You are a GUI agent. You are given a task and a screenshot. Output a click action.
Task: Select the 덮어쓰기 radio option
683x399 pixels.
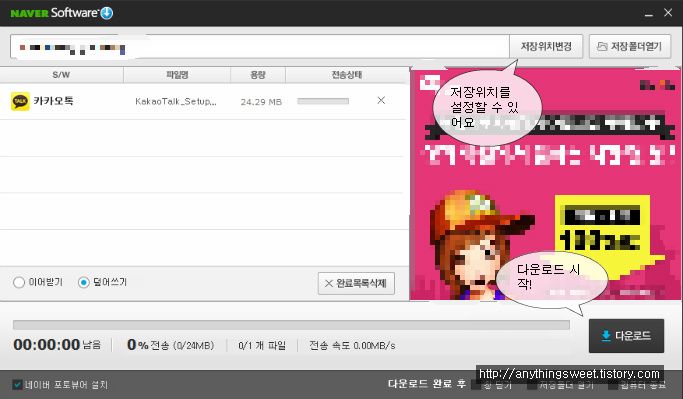tap(84, 283)
